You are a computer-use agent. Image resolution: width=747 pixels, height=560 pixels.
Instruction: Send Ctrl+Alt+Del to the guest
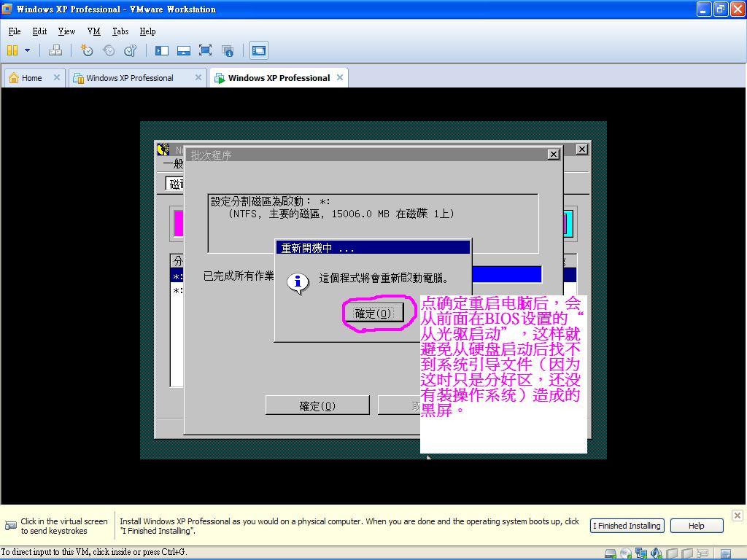(x=55, y=50)
